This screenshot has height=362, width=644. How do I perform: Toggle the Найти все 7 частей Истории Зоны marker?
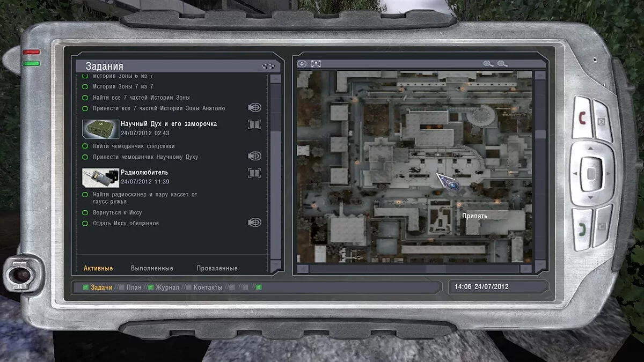[x=85, y=98]
